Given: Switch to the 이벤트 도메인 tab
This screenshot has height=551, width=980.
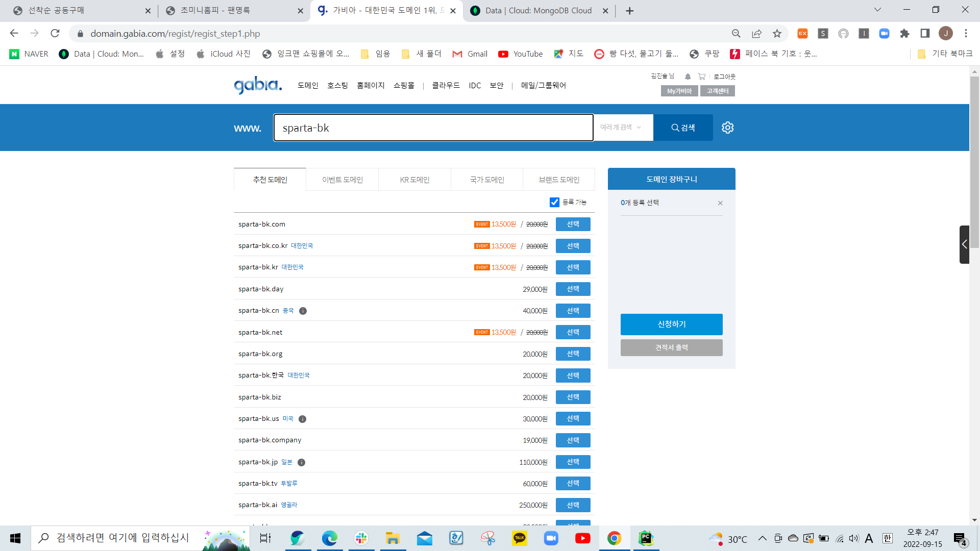Looking at the screenshot, I should (342, 180).
